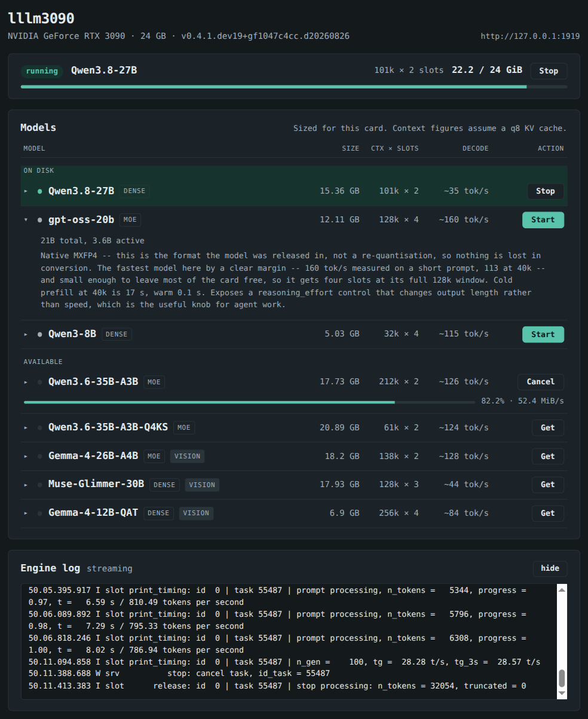
Task: Click the 'streaming' label beside Engine log
Action: pyautogui.click(x=109, y=569)
